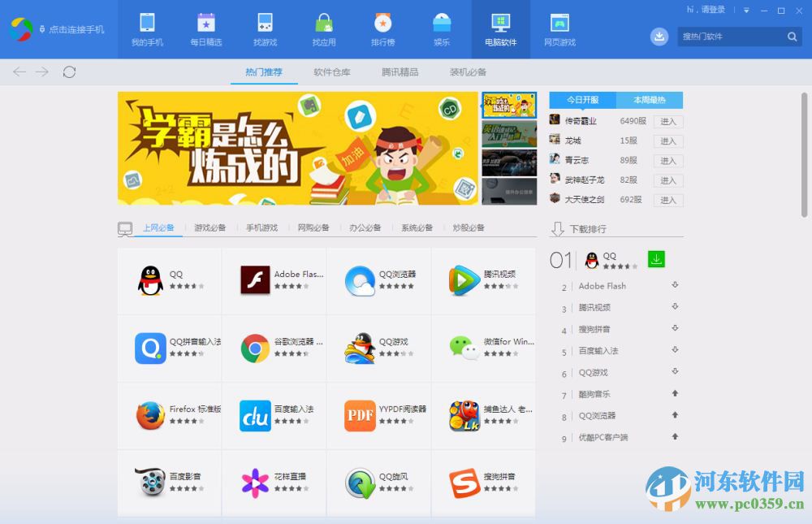The image size is (812, 524).
Task: Download QQ via the green button in rankings
Action: click(x=655, y=260)
